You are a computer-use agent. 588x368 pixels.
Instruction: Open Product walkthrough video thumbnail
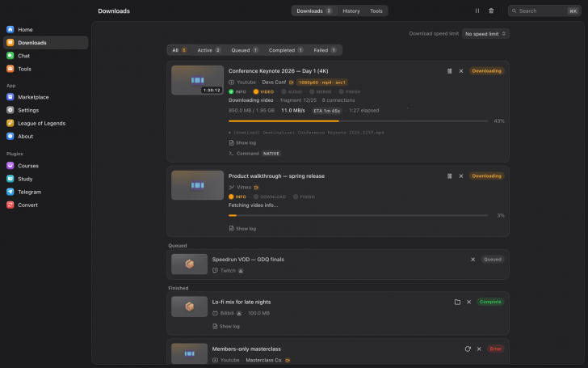tap(197, 185)
